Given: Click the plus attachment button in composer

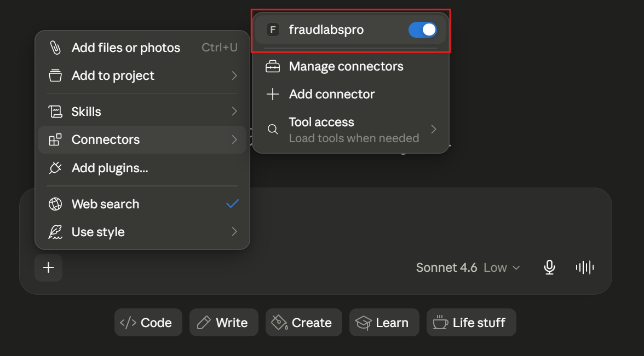Looking at the screenshot, I should pyautogui.click(x=48, y=267).
